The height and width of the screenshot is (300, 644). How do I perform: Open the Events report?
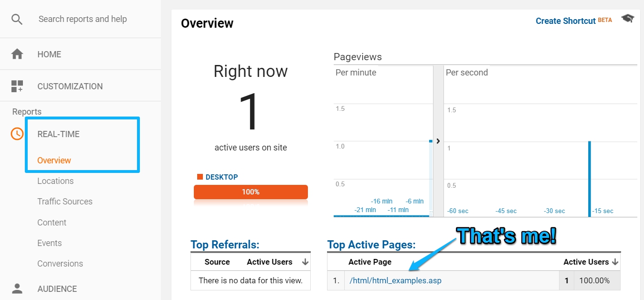(x=49, y=243)
